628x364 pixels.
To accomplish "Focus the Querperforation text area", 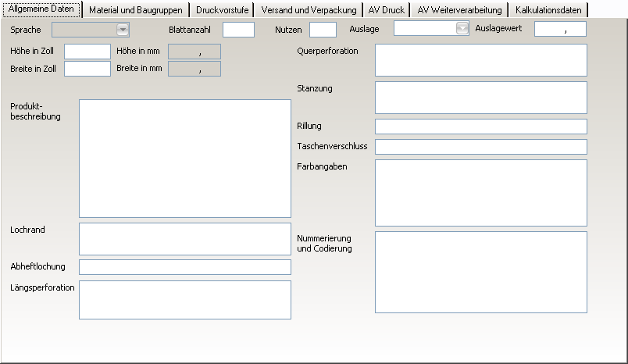I will [480, 60].
